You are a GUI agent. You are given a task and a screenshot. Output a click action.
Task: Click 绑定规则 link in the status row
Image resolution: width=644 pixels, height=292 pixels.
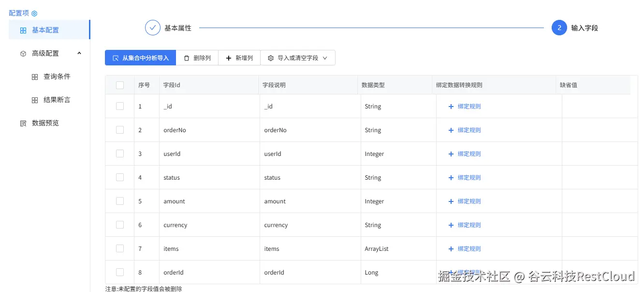coord(469,178)
